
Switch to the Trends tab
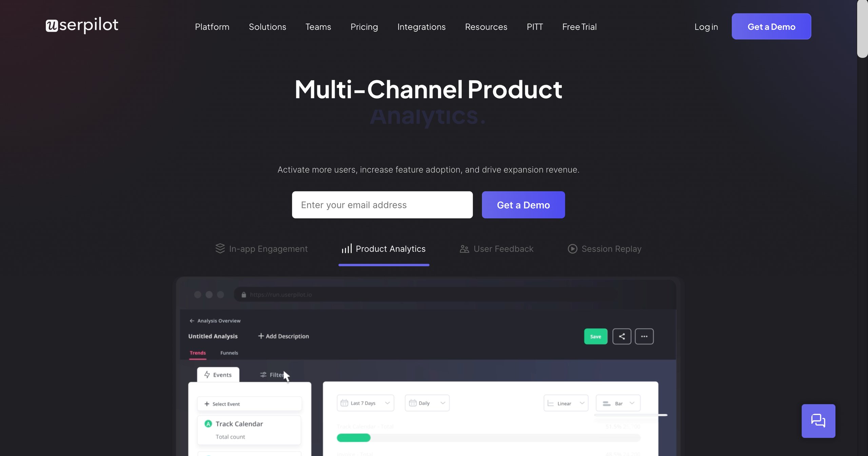pos(197,352)
